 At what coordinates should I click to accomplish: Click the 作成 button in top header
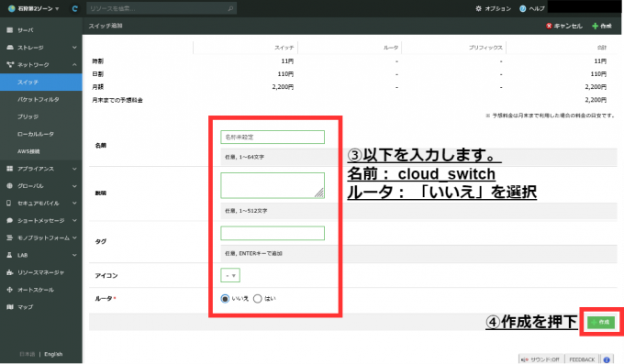point(602,26)
